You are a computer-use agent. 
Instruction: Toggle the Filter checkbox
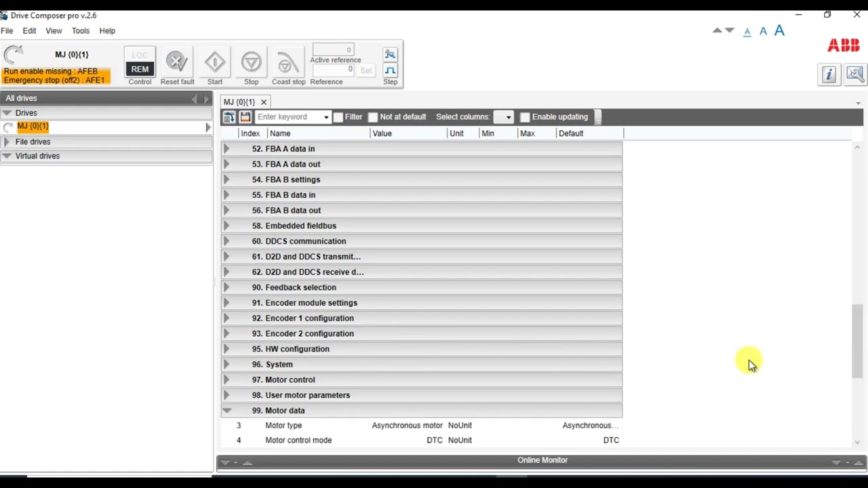click(338, 117)
